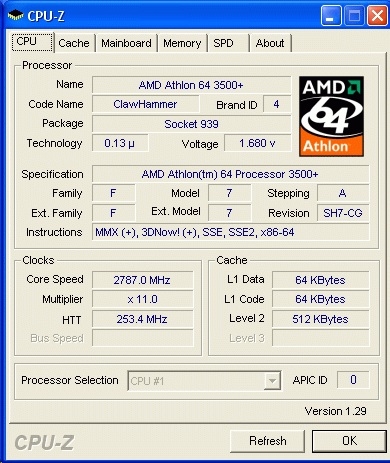Click the Level 2 512 KBytes value
390x463 pixels.
(x=320, y=319)
